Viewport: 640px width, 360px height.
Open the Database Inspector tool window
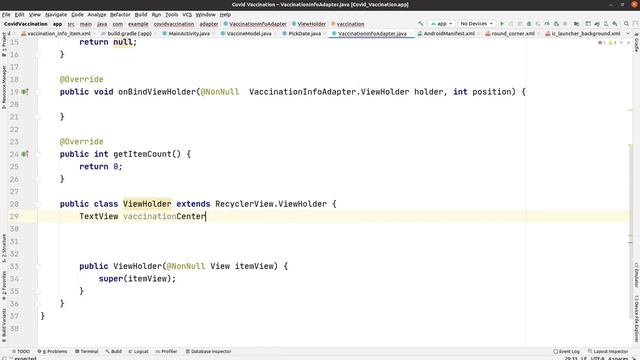coord(209,351)
